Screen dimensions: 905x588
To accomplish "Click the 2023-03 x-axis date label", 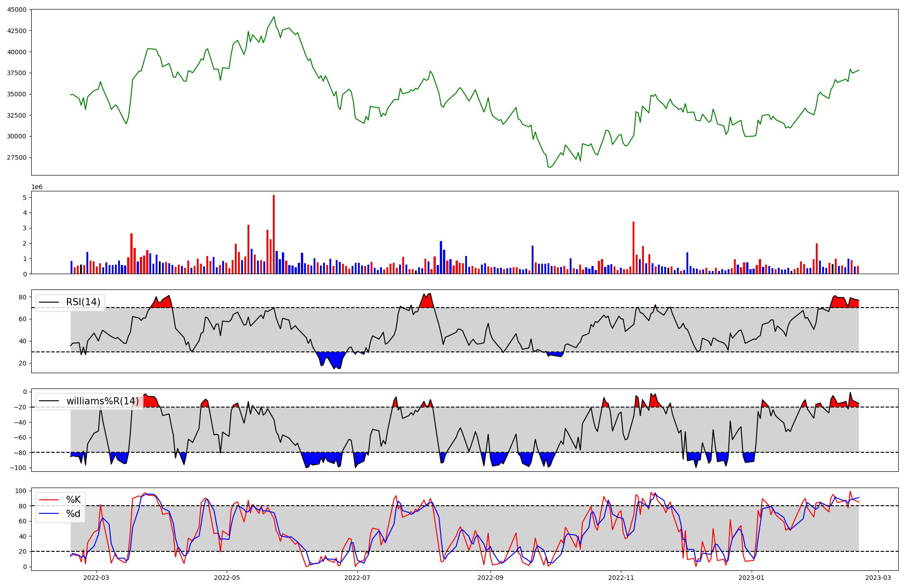I will pyautogui.click(x=878, y=578).
